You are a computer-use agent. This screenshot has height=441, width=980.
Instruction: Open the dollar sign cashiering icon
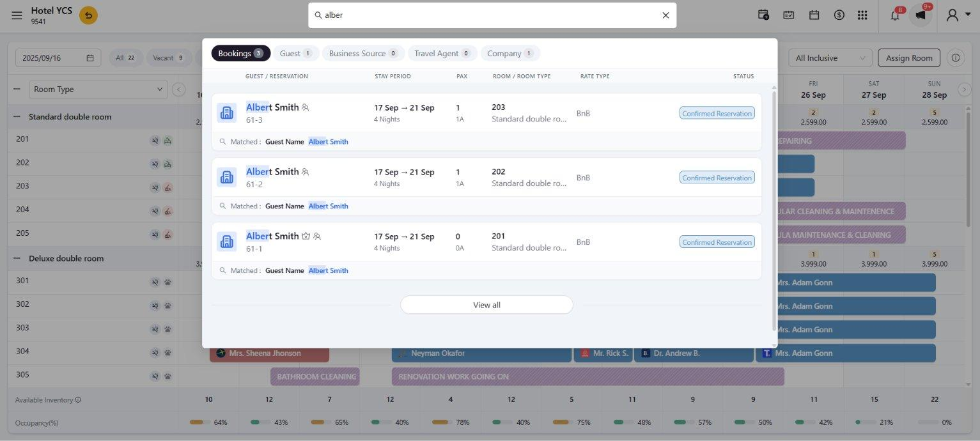(839, 15)
